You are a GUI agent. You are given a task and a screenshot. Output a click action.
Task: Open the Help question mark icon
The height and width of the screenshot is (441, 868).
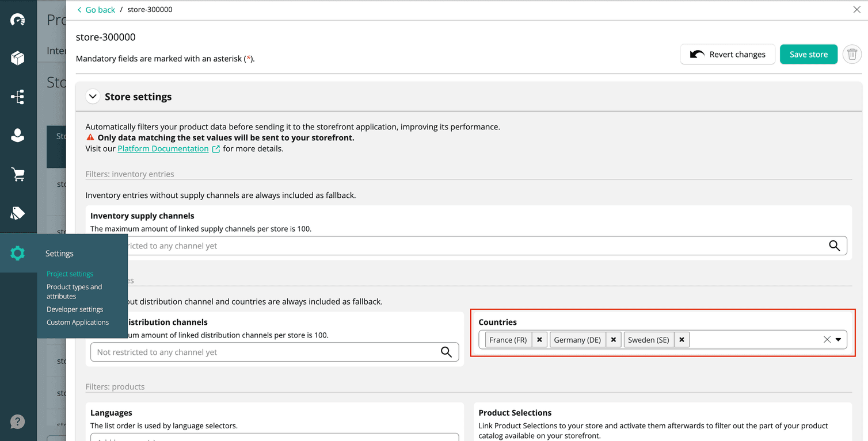tap(18, 421)
